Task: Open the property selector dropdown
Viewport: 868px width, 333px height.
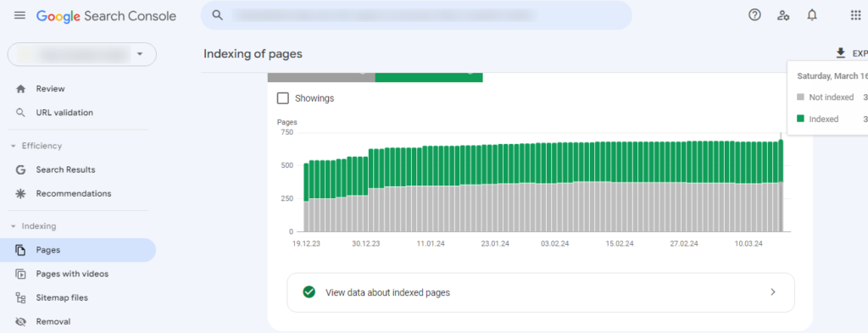Action: [x=82, y=54]
